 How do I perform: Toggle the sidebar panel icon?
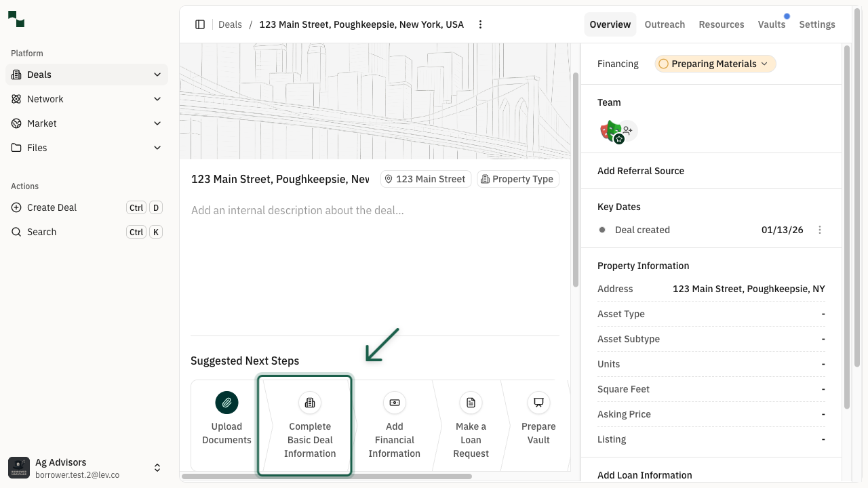click(200, 24)
